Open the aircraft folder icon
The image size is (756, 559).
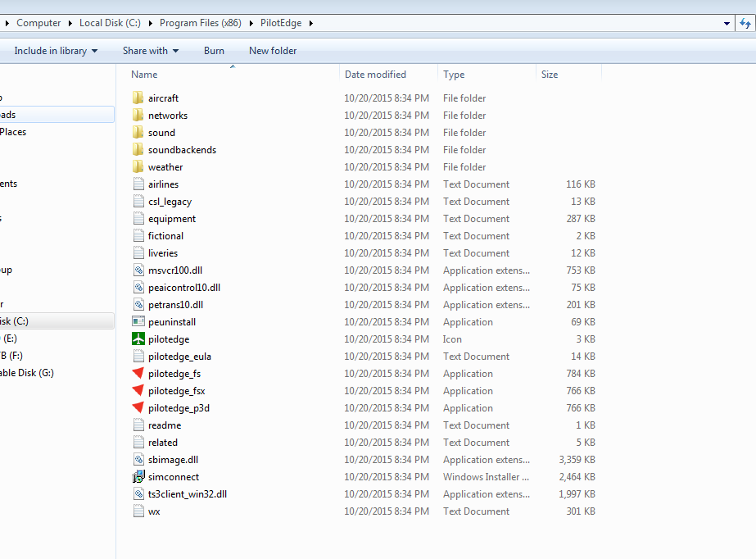coord(138,98)
